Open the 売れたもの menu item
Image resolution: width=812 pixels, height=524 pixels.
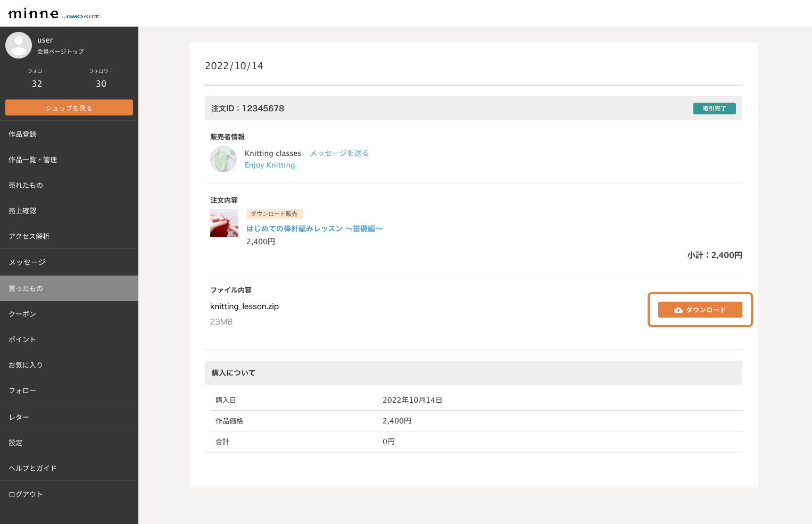click(26, 185)
